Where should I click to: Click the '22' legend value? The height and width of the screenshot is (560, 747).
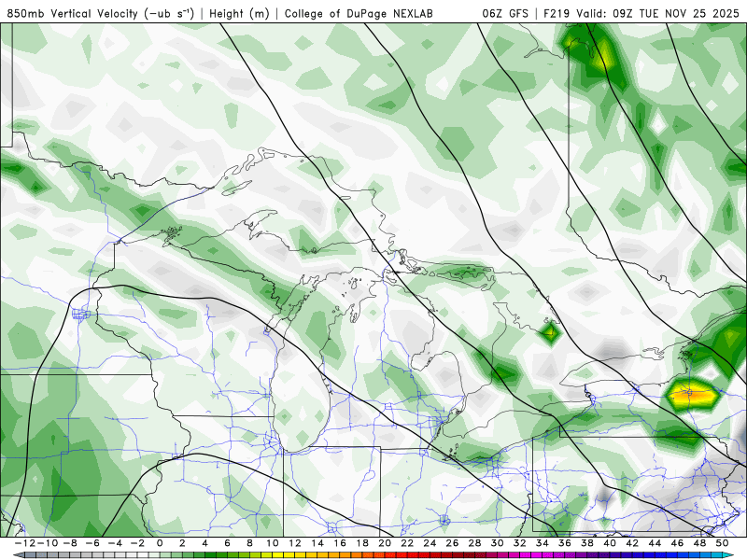pos(407,543)
